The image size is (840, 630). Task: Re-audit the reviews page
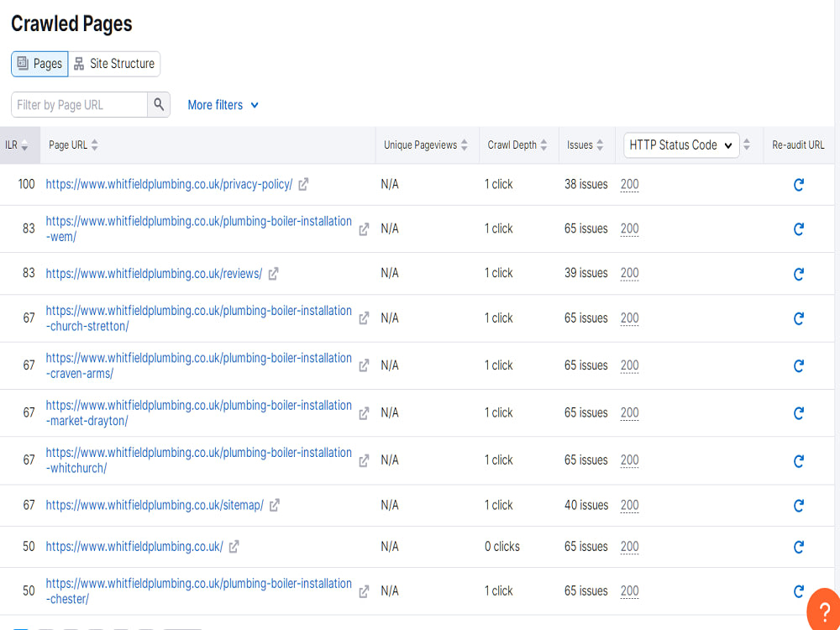(x=798, y=275)
